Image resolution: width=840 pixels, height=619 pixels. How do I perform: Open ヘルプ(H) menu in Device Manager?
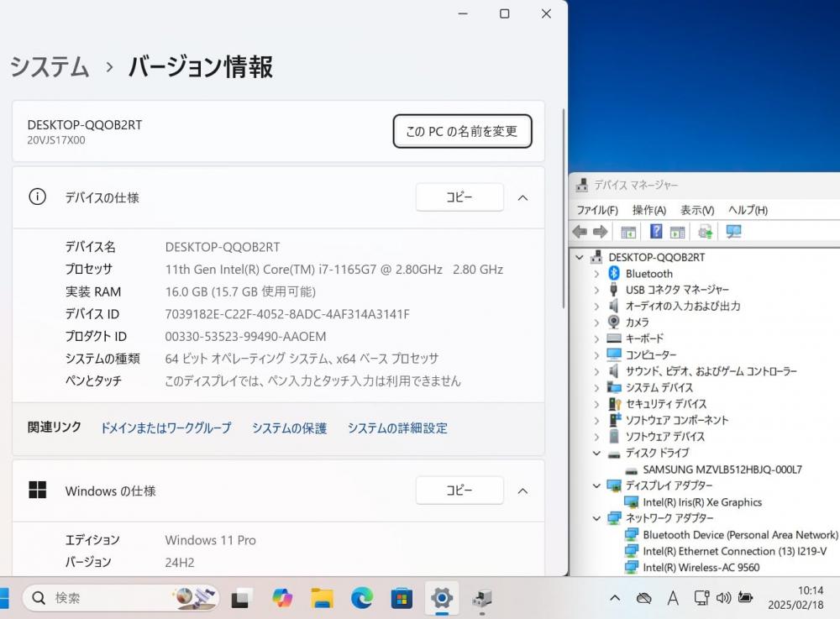[748, 211]
